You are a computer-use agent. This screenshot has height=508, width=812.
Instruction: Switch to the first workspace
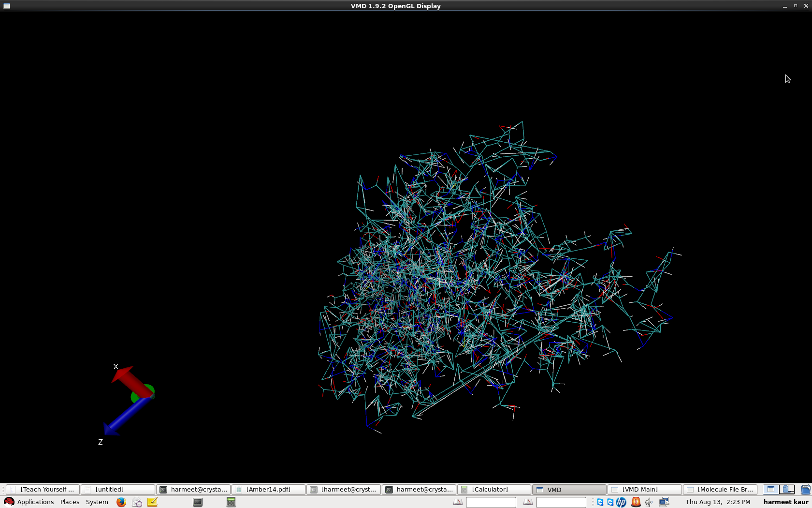pos(771,490)
